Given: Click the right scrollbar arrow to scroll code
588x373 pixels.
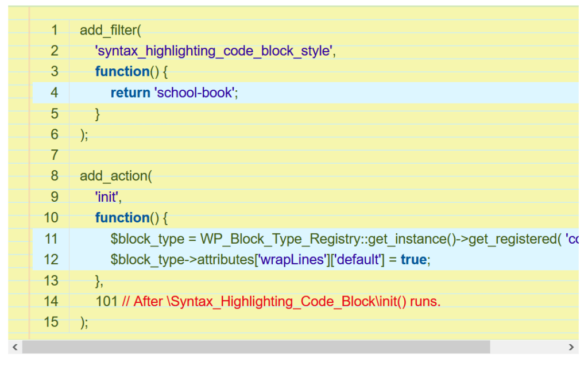Looking at the screenshot, I should [x=572, y=347].
